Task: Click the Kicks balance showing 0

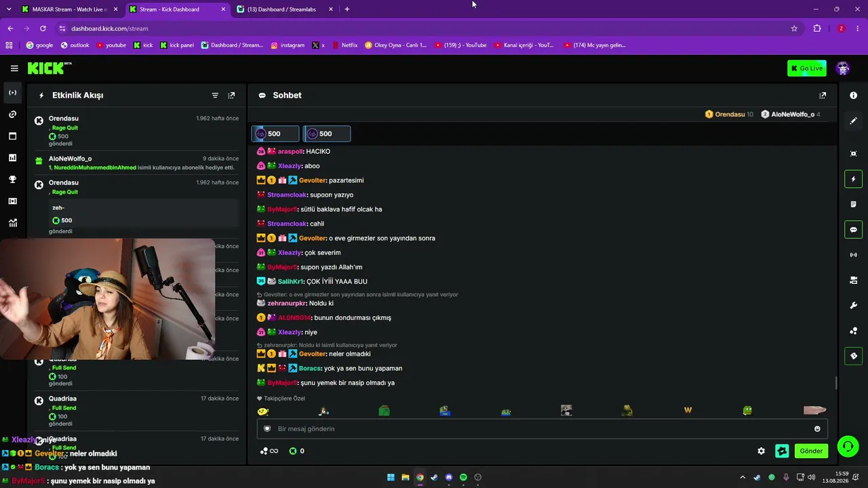Action: [297, 451]
